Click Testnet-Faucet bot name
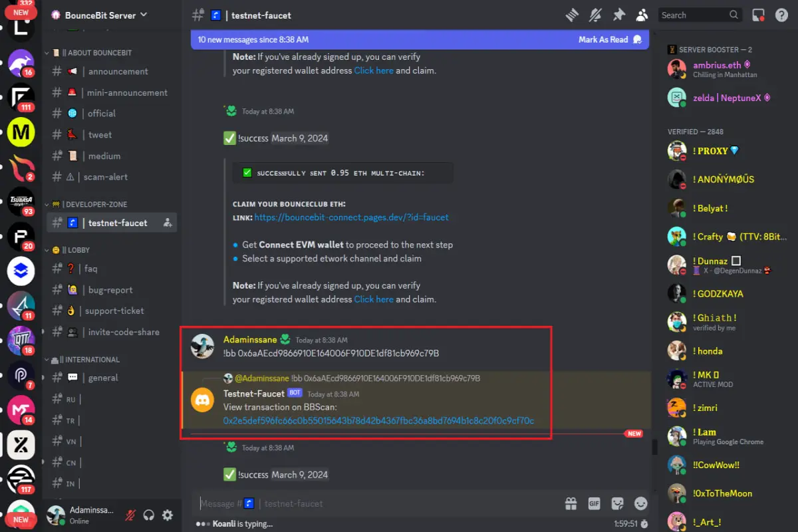This screenshot has height=532, width=798. click(x=253, y=393)
